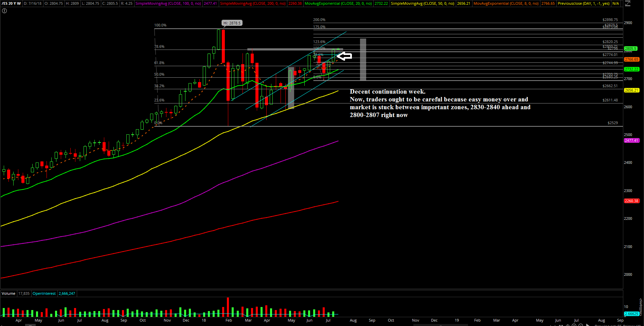
Task: Click the $2662.51 price level label
Action: point(610,86)
